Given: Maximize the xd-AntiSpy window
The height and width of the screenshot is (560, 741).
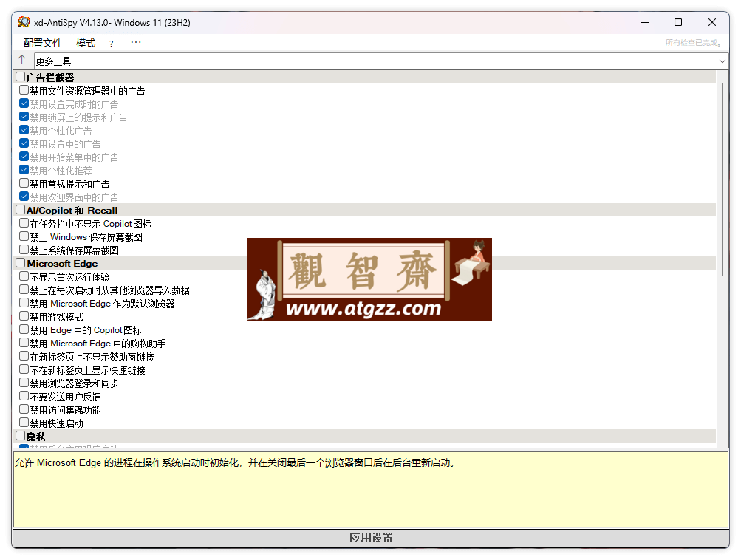Looking at the screenshot, I should [x=678, y=22].
